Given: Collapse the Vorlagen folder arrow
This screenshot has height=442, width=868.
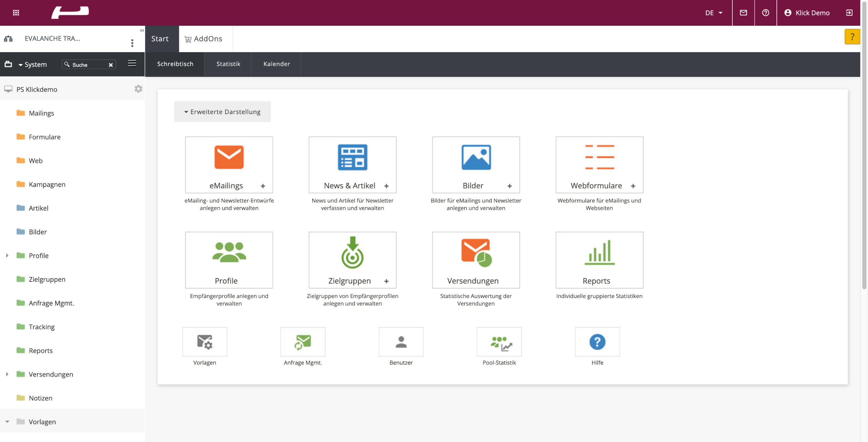Looking at the screenshot, I should tap(7, 422).
